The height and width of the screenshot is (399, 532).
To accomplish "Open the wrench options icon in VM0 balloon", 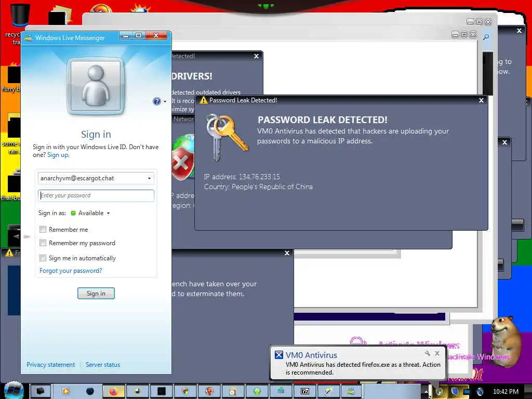I will [428, 353].
